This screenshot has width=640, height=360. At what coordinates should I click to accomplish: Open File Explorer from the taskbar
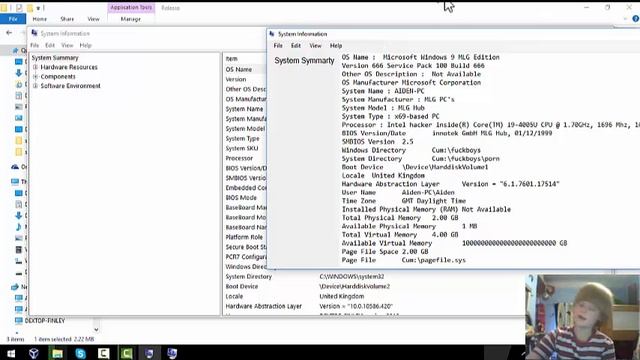pos(57,353)
